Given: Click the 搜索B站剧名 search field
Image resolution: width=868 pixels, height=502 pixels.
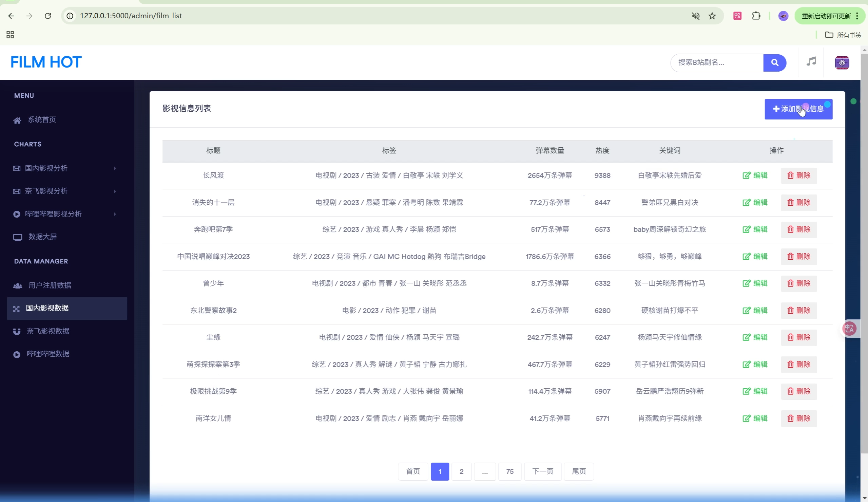Looking at the screenshot, I should click(x=716, y=63).
